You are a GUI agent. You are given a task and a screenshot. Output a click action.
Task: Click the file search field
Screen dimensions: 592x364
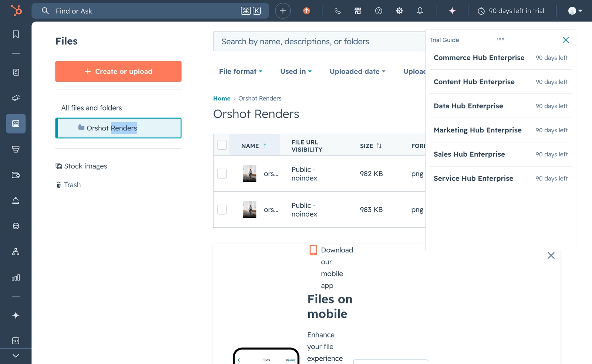tap(319, 41)
